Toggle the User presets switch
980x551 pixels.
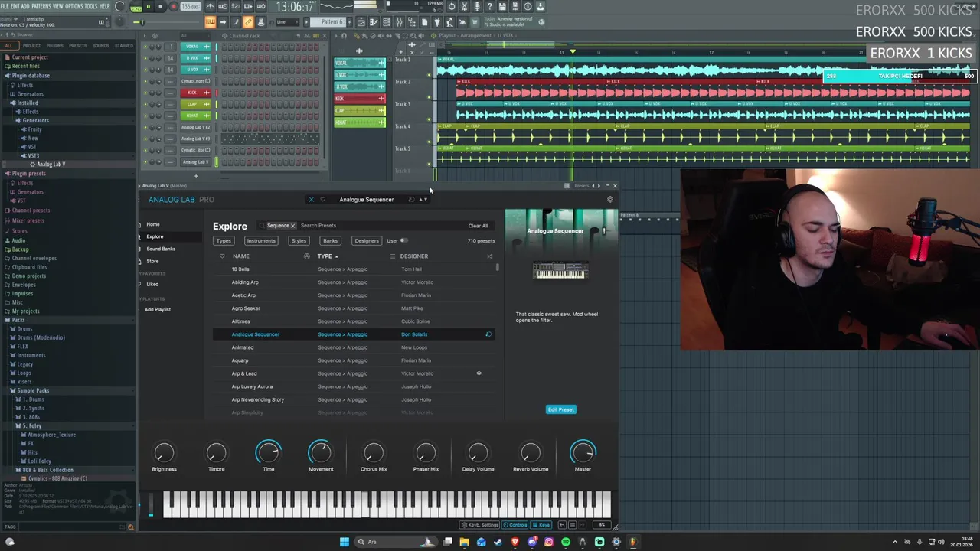[403, 240]
